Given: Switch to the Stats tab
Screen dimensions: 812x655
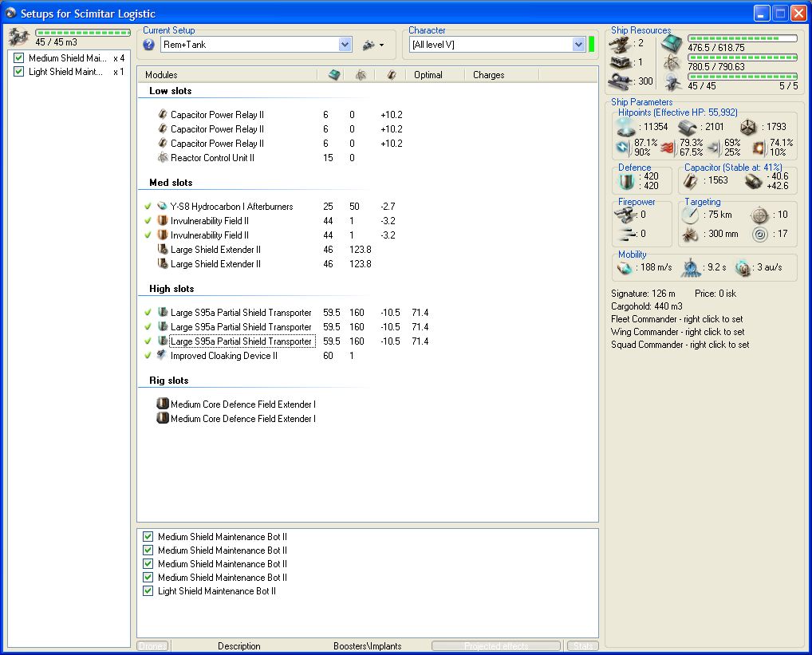Looking at the screenshot, I should point(582,646).
